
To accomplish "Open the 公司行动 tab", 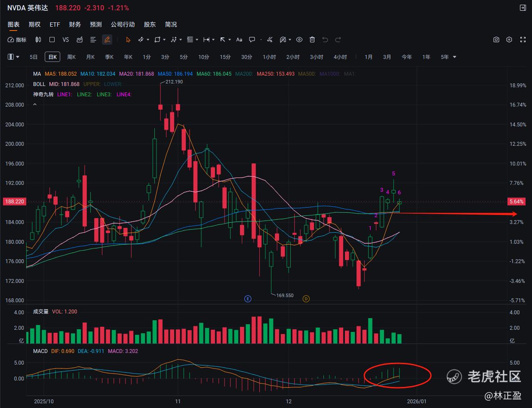I will (x=123, y=25).
